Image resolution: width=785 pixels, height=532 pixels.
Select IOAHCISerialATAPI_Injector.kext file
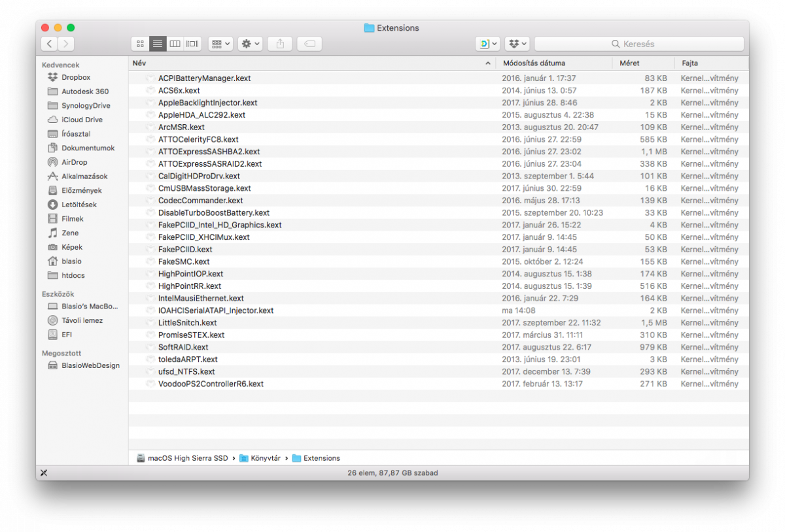pyautogui.click(x=438, y=310)
